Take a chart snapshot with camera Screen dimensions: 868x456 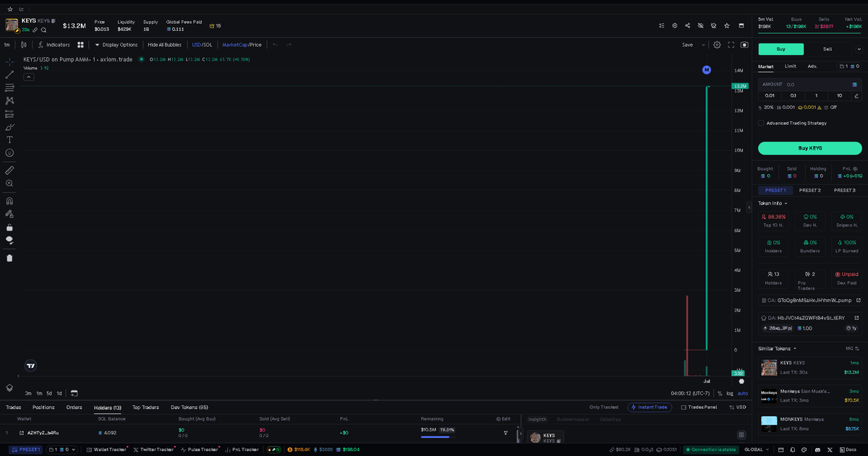744,45
